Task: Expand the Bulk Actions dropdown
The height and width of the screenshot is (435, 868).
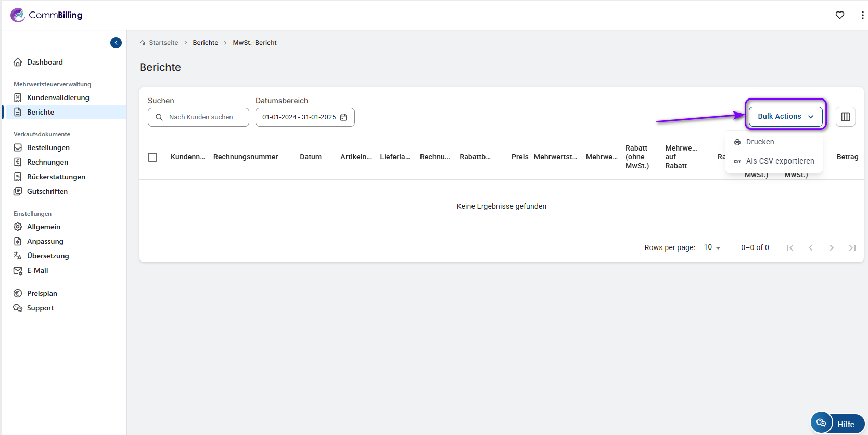Action: pos(785,117)
